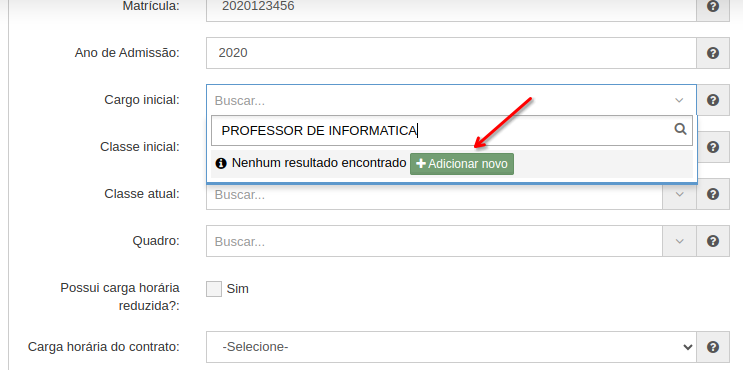Click the Quadro Buscar search field
The image size is (743, 370).
pos(434,241)
